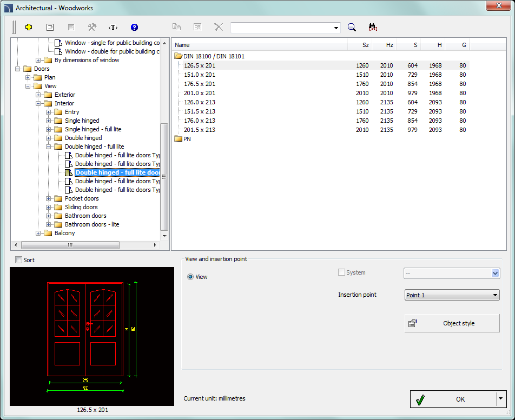
Task: Expand the Bathroom doors - lite node
Action: click(48, 225)
